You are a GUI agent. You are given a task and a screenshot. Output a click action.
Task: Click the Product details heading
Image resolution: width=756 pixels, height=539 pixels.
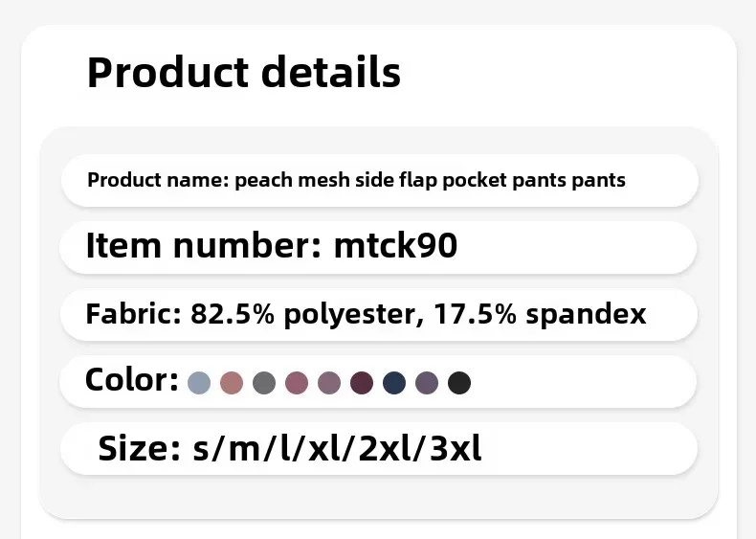244,73
